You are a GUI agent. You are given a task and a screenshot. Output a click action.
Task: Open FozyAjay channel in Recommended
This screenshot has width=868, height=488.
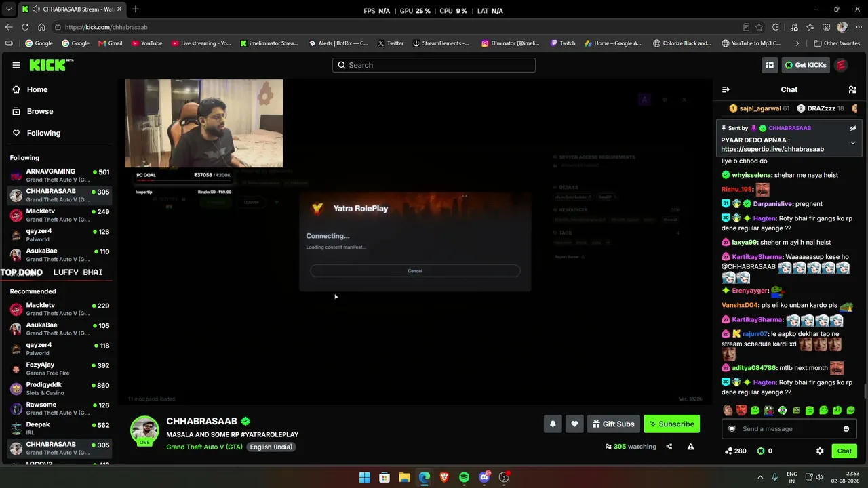click(60, 369)
